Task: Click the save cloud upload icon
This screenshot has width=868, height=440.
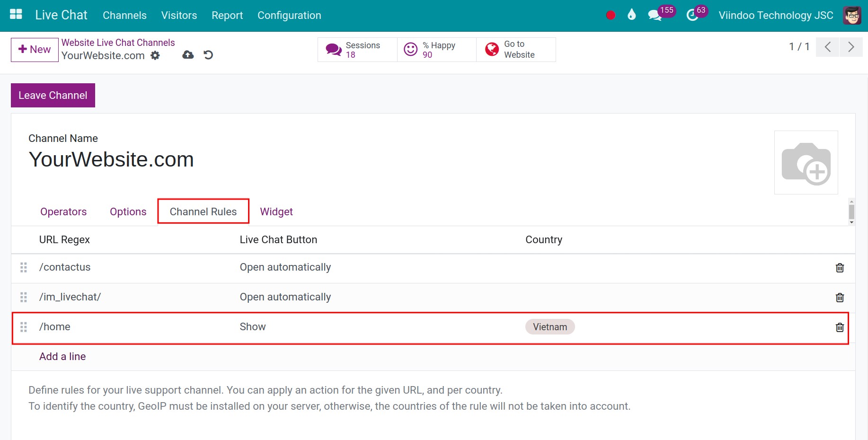Action: (187, 55)
